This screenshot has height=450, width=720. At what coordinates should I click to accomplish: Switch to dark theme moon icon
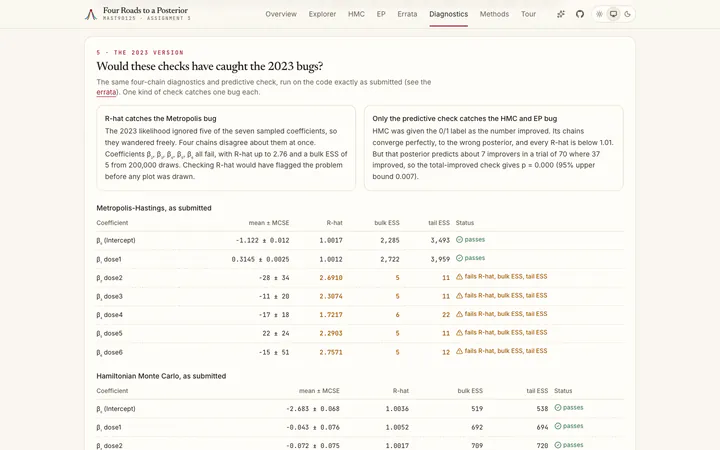(627, 14)
